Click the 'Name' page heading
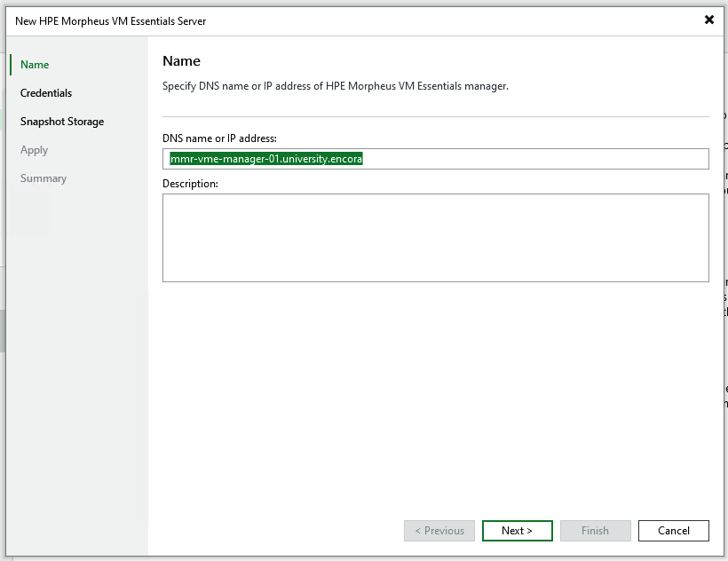728x561 pixels. coord(181,60)
